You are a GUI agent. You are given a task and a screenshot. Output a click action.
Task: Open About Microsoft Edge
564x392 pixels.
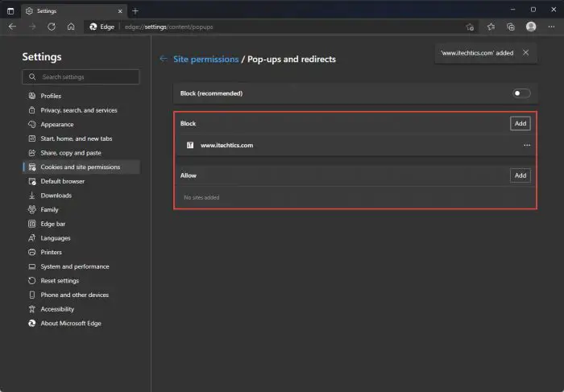81,324
